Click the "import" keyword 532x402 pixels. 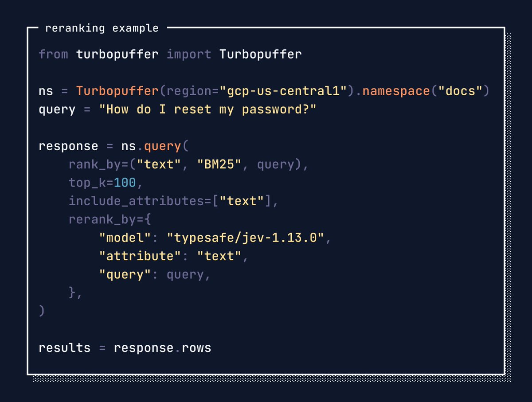pos(188,55)
